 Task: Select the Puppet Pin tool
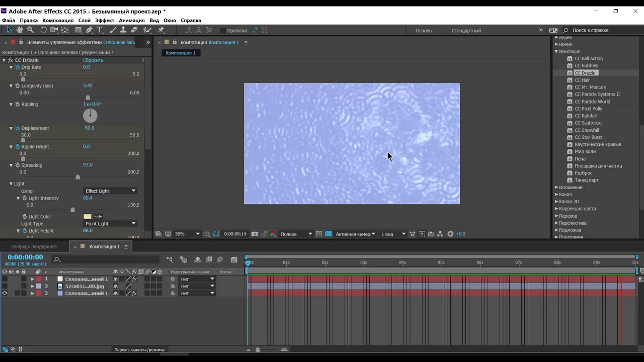coord(161,30)
